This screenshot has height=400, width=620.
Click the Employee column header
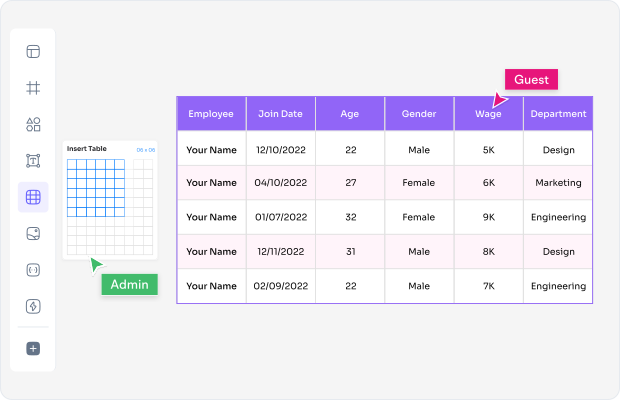pyautogui.click(x=211, y=114)
